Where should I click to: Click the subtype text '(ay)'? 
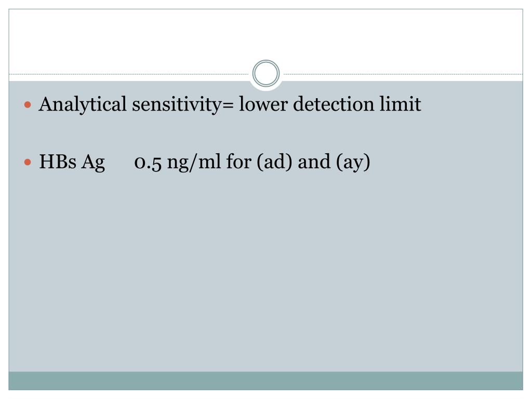(353, 163)
